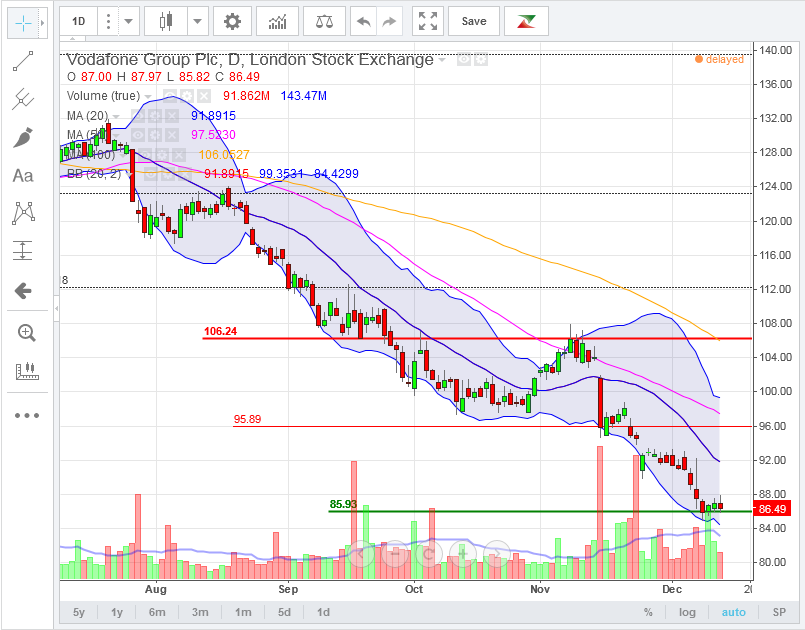The image size is (805, 630).
Task: Pick the brush drawing tool
Action: [x=23, y=137]
